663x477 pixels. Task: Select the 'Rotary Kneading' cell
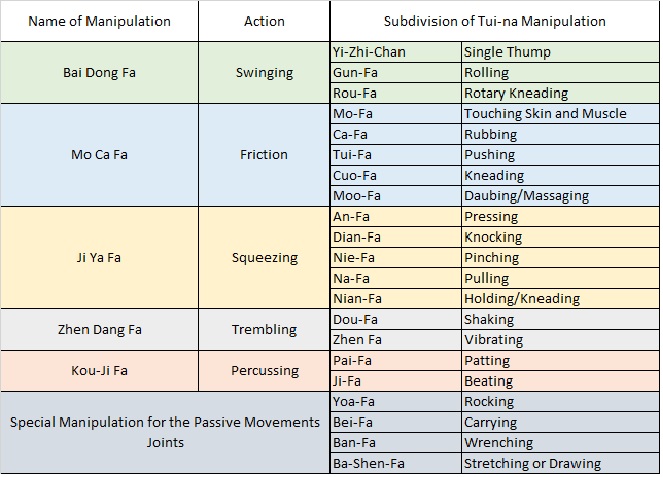(x=560, y=93)
